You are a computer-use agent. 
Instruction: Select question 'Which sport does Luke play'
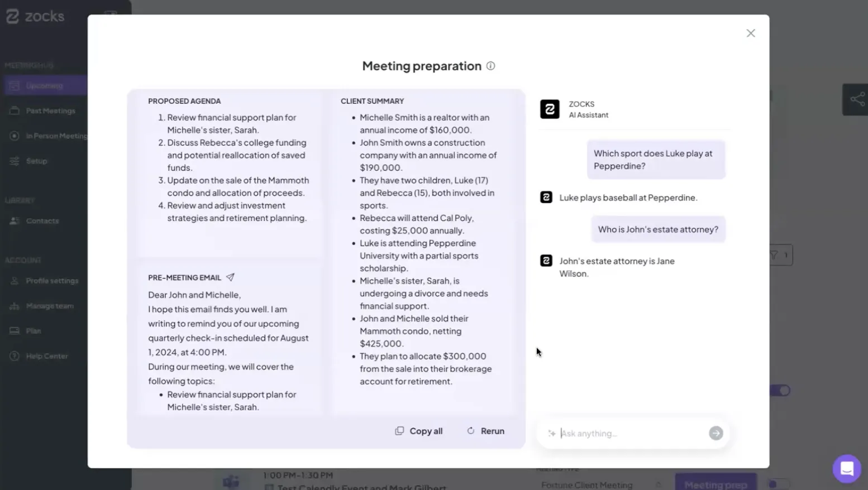(656, 160)
